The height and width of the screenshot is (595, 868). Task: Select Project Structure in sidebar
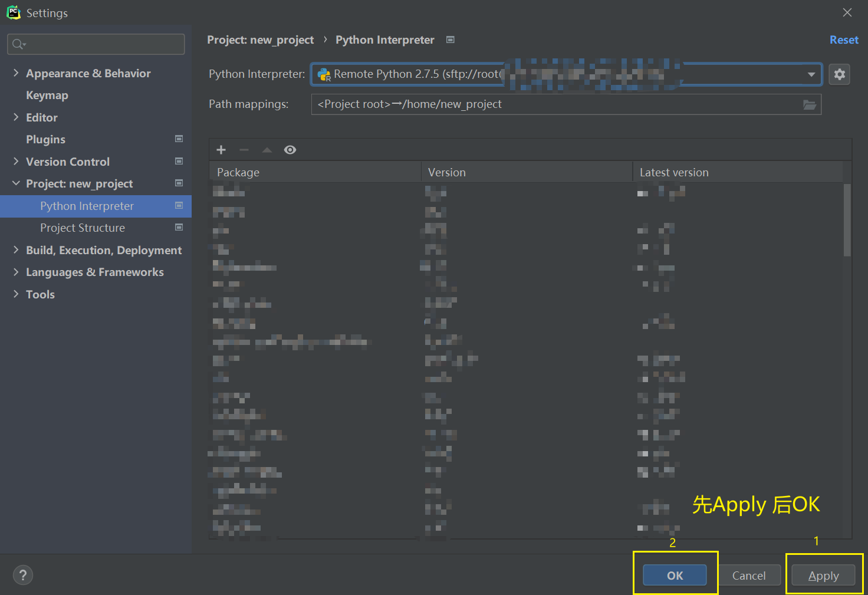(x=83, y=228)
